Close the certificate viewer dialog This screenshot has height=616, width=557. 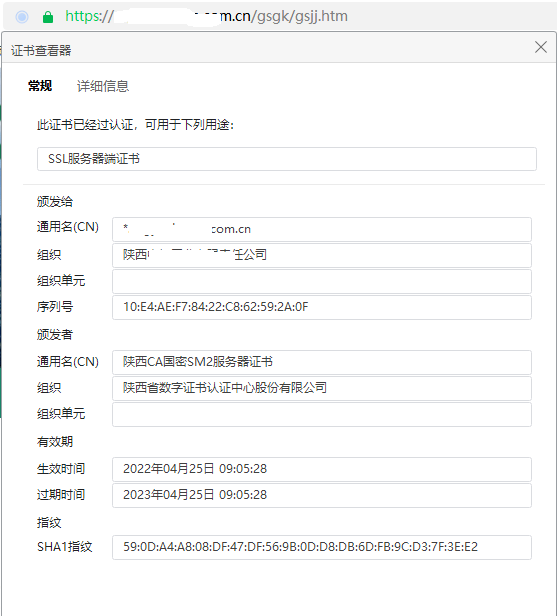tap(541, 47)
